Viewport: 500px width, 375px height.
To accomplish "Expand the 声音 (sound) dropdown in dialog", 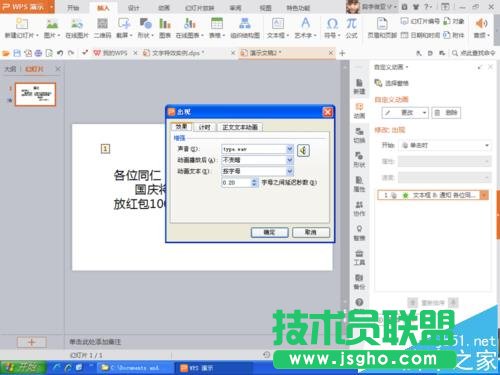I will (290, 149).
